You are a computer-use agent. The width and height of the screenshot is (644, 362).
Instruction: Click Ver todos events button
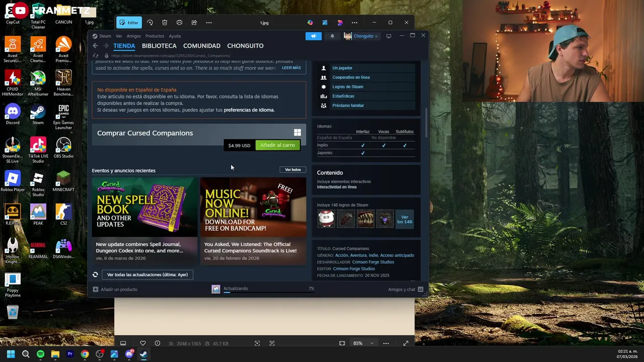[x=293, y=170]
